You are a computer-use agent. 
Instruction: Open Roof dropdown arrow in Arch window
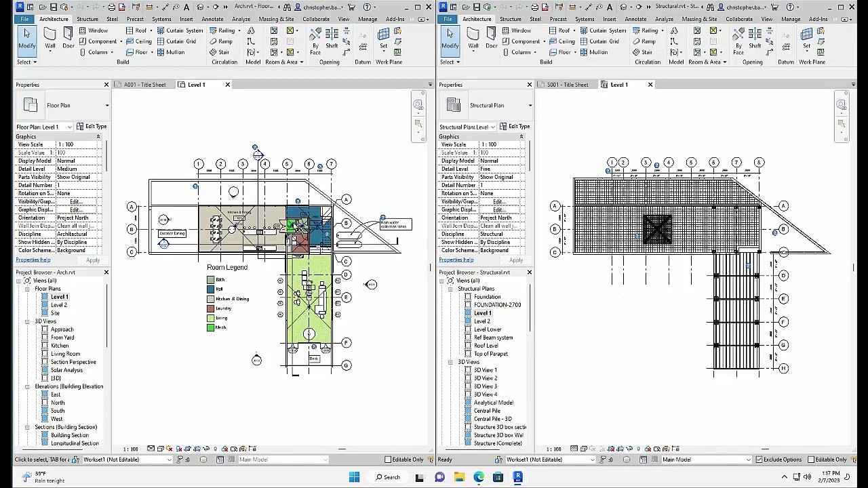tap(151, 30)
